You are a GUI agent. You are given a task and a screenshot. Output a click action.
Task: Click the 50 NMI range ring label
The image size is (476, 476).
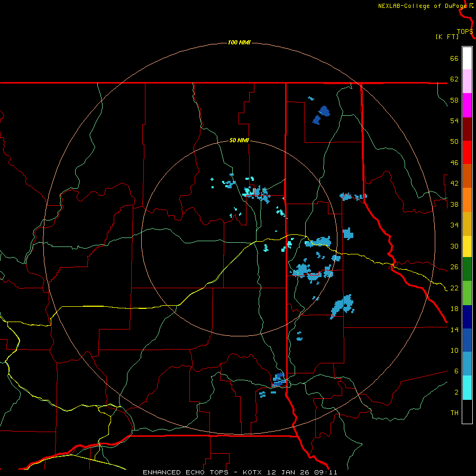(x=239, y=140)
